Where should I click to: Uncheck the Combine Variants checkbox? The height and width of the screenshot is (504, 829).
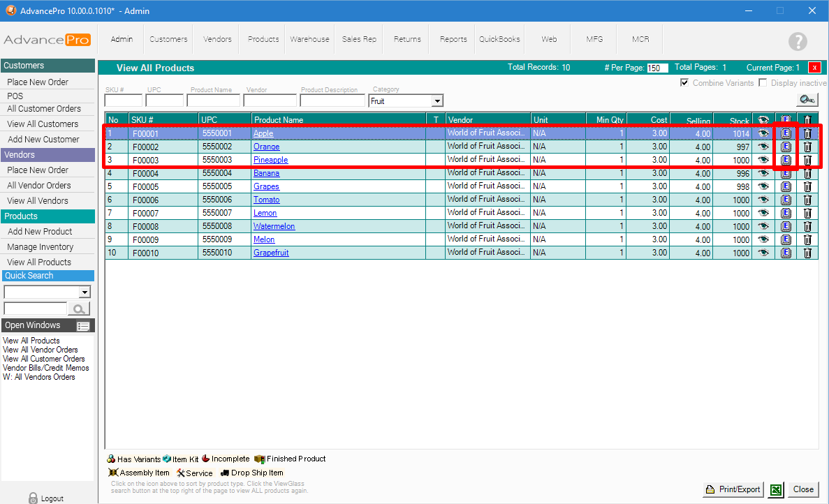(x=684, y=83)
